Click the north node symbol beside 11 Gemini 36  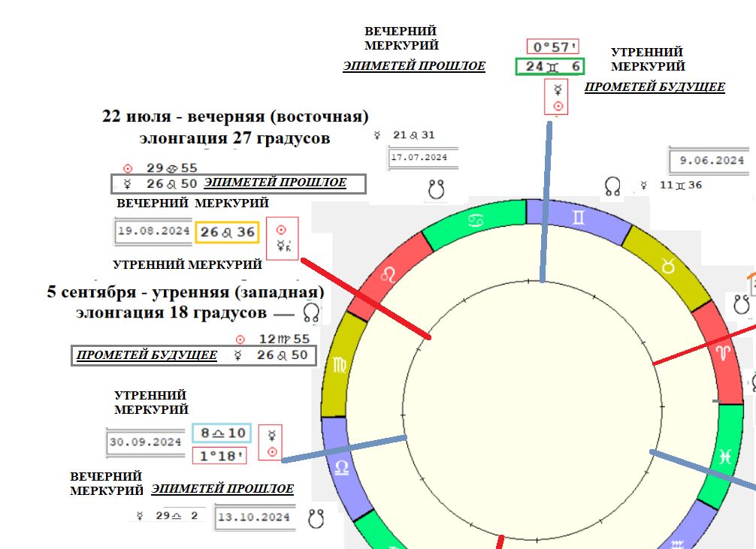pos(612,186)
